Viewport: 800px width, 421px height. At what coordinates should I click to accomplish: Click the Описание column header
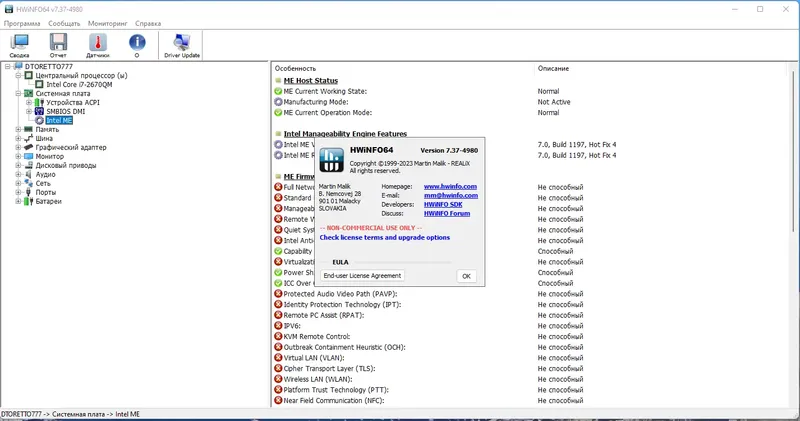point(553,68)
